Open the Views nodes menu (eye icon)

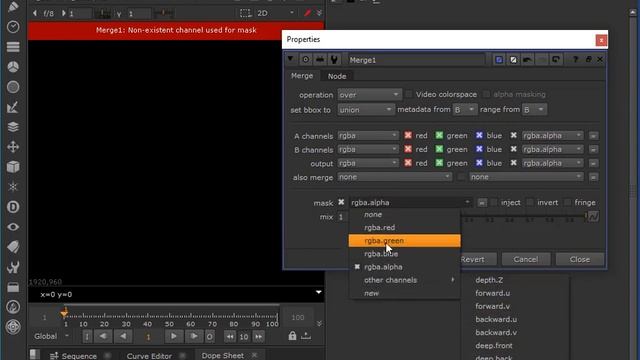(x=13, y=227)
